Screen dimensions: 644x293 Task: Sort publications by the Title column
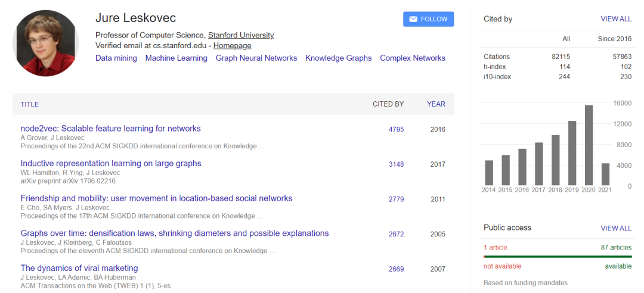pyautogui.click(x=30, y=104)
